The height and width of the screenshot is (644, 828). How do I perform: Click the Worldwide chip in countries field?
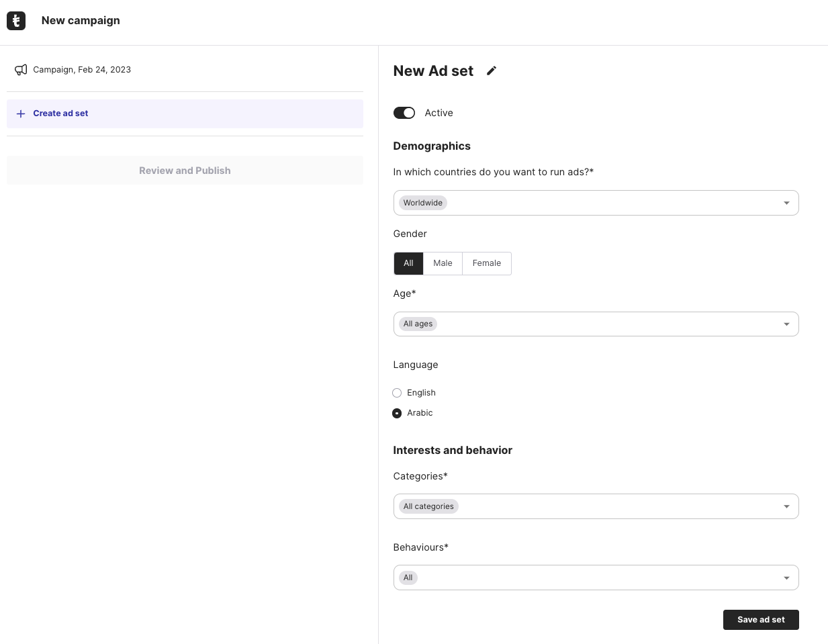423,203
